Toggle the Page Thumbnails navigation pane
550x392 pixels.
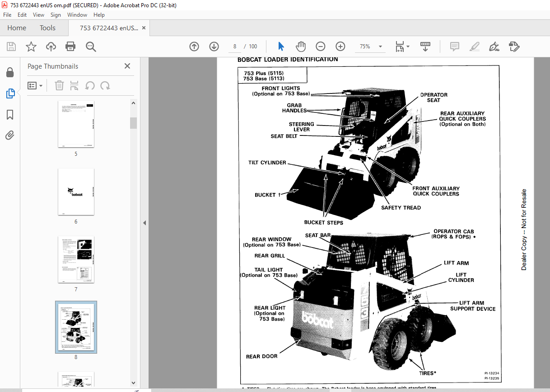10,93
